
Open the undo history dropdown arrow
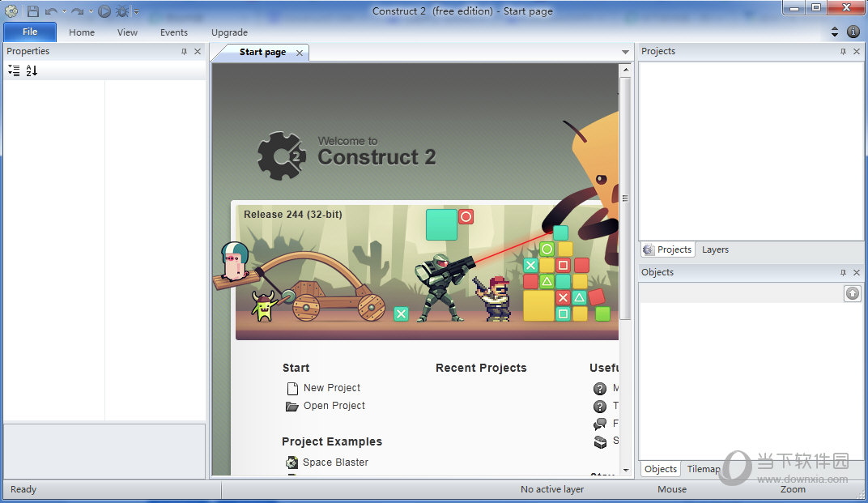tap(64, 11)
